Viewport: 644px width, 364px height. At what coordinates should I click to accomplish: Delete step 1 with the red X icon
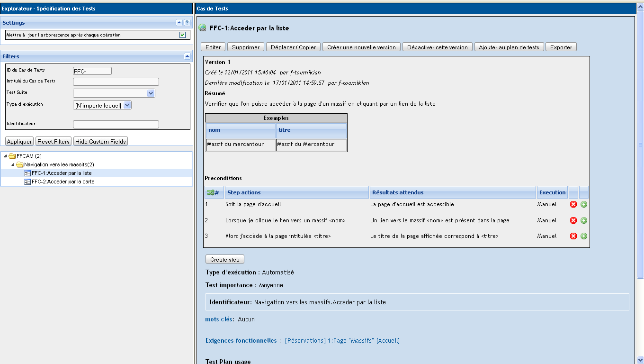tap(573, 204)
